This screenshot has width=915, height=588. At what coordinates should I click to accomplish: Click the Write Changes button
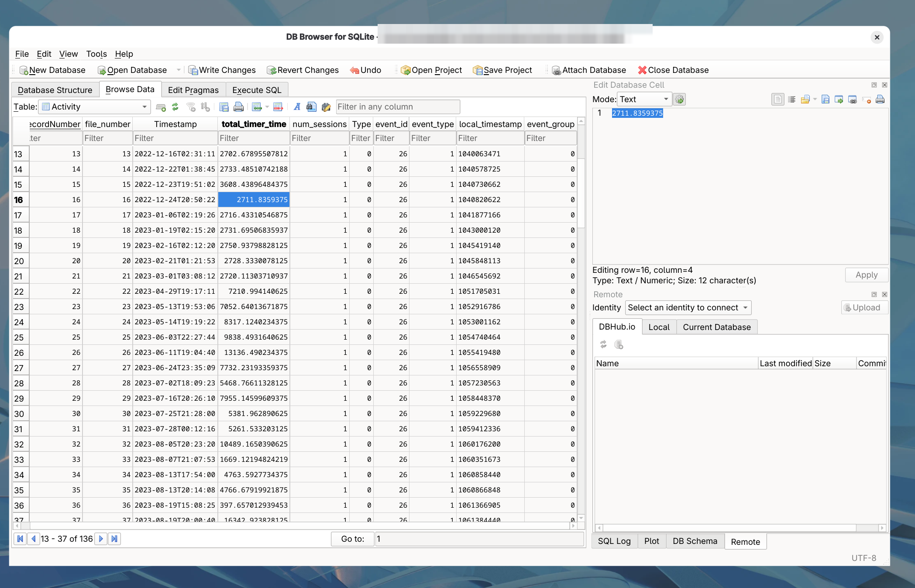(x=222, y=70)
